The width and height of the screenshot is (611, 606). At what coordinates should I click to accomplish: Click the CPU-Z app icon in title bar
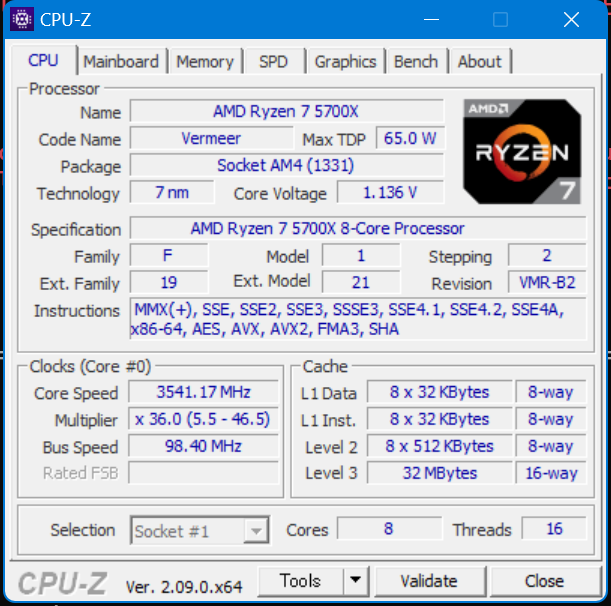point(22,19)
